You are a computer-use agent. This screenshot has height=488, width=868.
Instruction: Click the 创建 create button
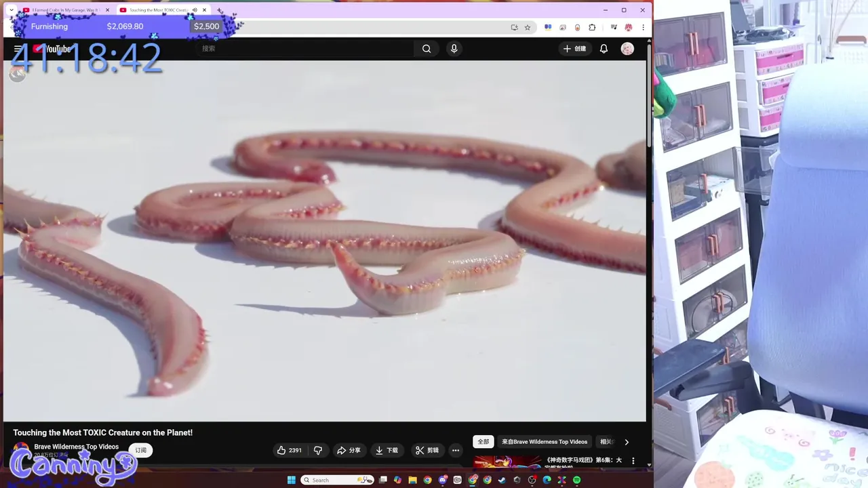tap(574, 49)
